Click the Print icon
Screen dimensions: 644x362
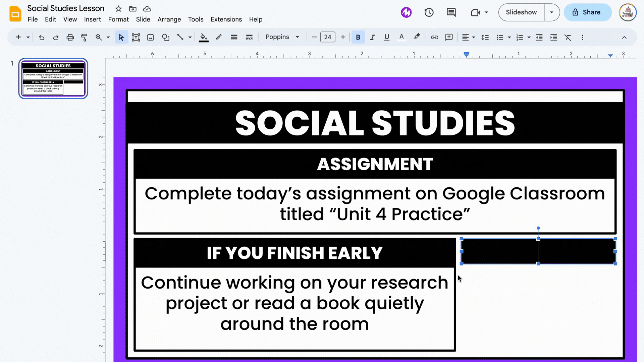coord(70,37)
